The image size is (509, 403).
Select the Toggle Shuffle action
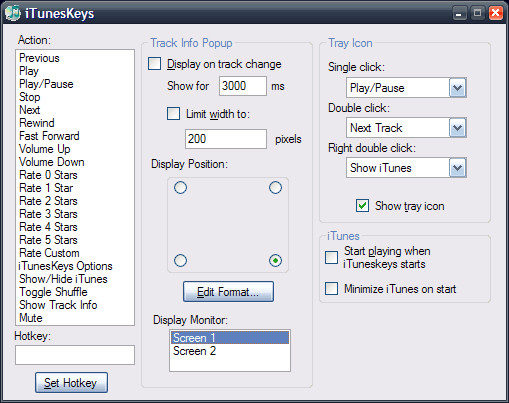[x=75, y=292]
